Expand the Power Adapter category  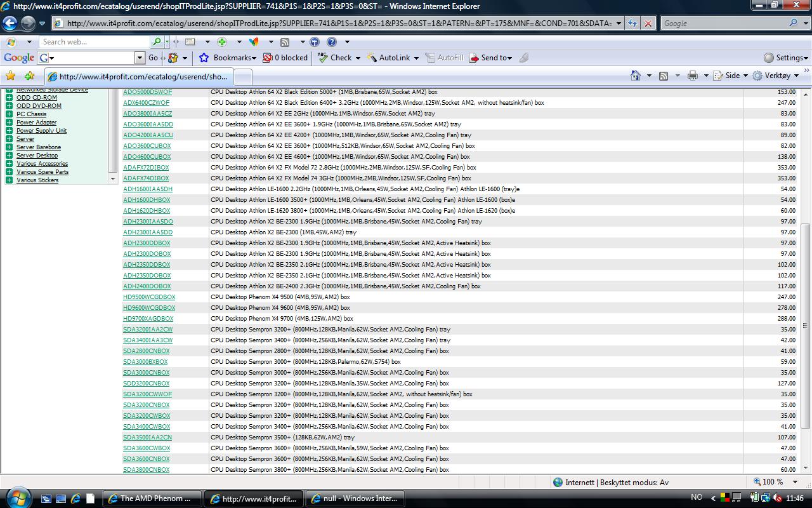coord(9,123)
